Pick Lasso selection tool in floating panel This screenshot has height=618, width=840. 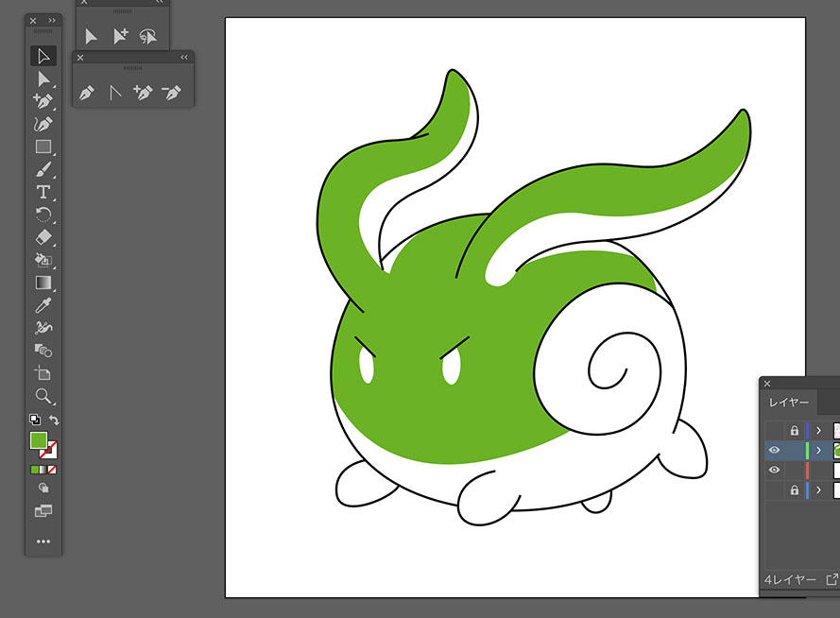pos(147,37)
